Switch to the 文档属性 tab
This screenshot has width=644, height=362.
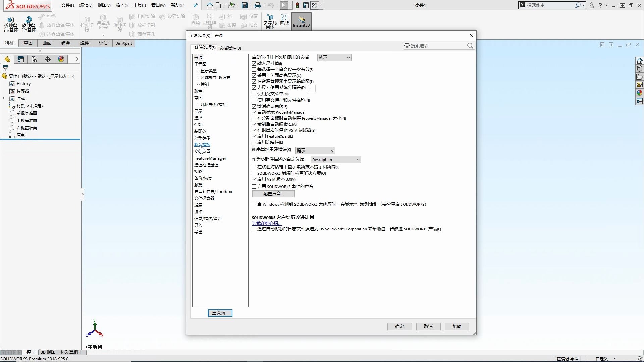[x=230, y=48]
